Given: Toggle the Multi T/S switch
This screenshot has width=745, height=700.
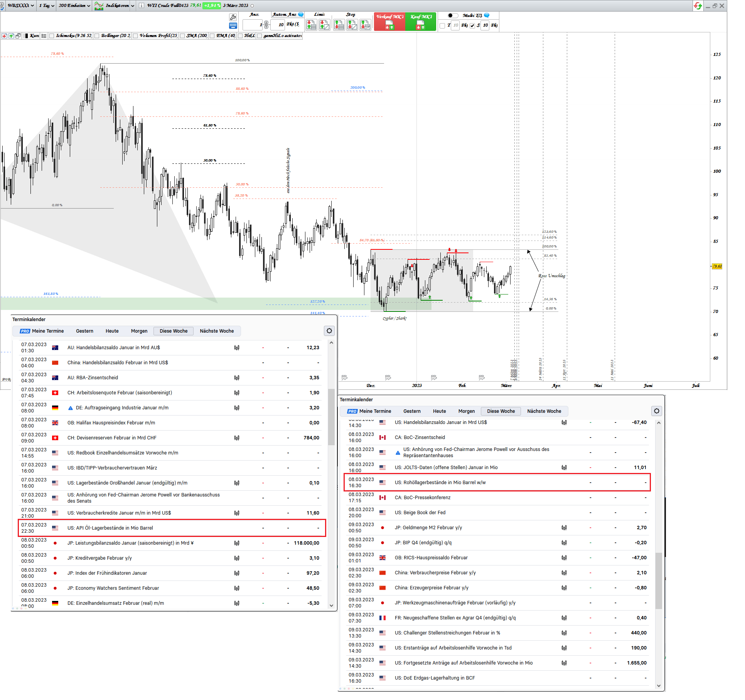Looking at the screenshot, I should coord(453,15).
